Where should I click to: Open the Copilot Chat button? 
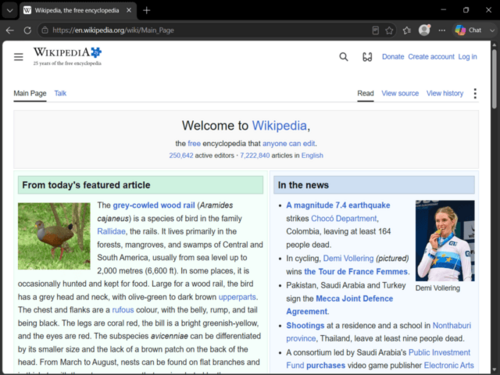(468, 30)
